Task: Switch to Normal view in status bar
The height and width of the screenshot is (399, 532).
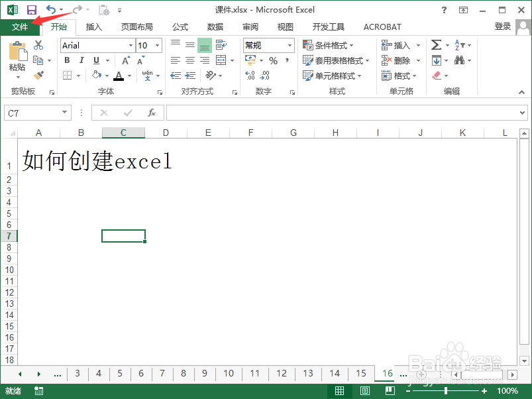Action: (x=339, y=391)
